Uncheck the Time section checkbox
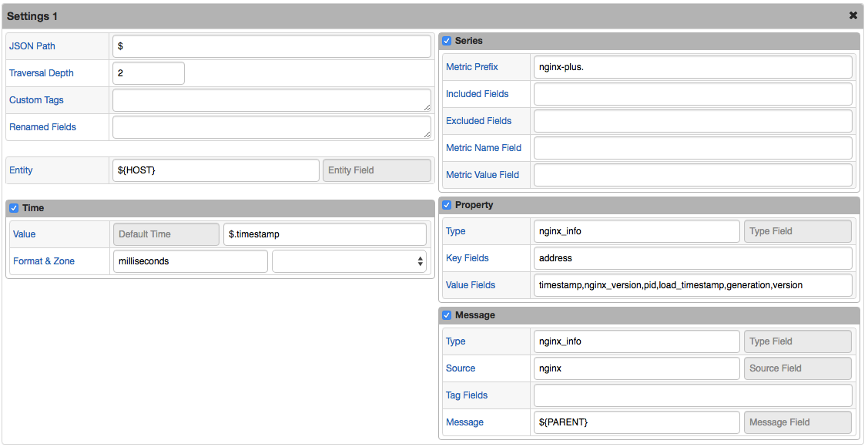 pyautogui.click(x=15, y=208)
